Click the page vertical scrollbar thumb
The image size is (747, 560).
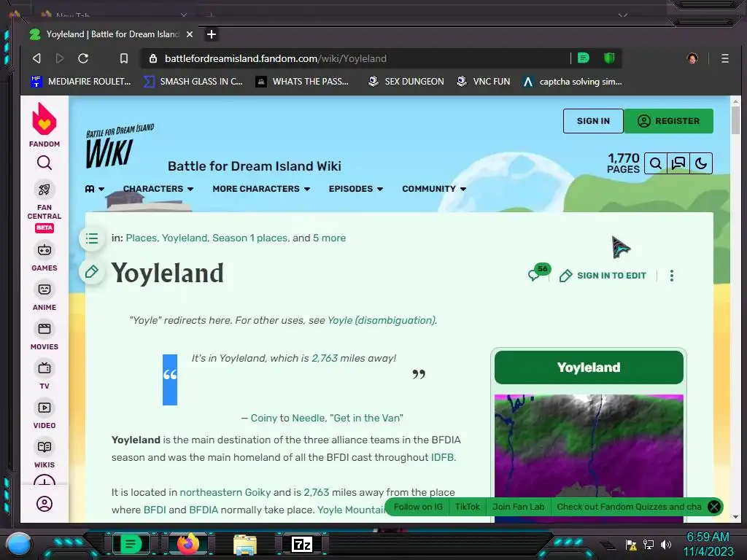(735, 120)
